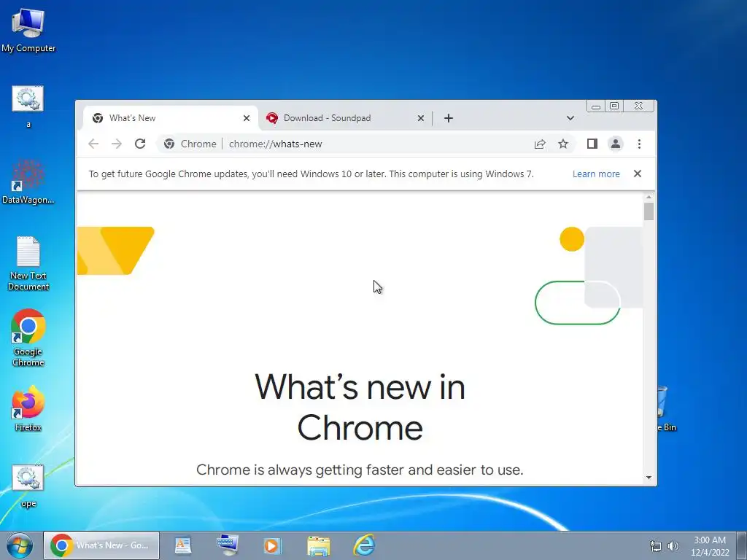
Task: Go back using the back arrow
Action: pyautogui.click(x=93, y=144)
